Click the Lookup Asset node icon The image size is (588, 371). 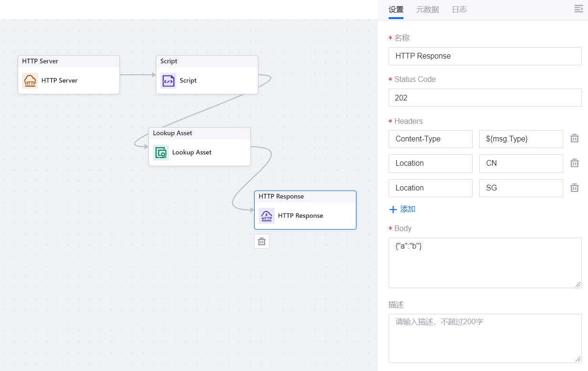click(x=161, y=153)
